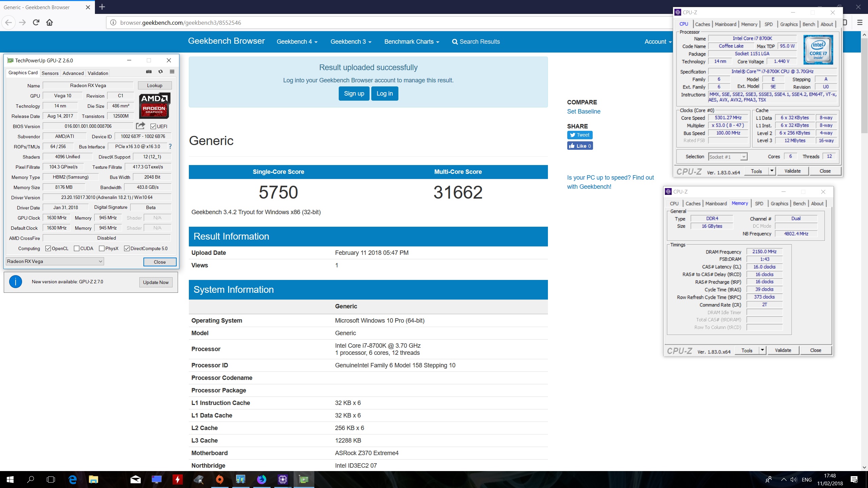
Task: Launch Microsoft Edge from taskbar
Action: [73, 479]
